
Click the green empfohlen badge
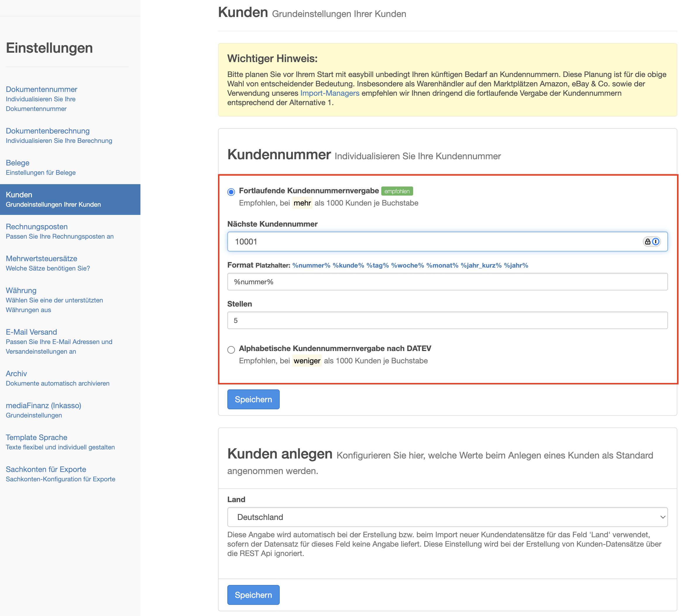pyautogui.click(x=397, y=191)
